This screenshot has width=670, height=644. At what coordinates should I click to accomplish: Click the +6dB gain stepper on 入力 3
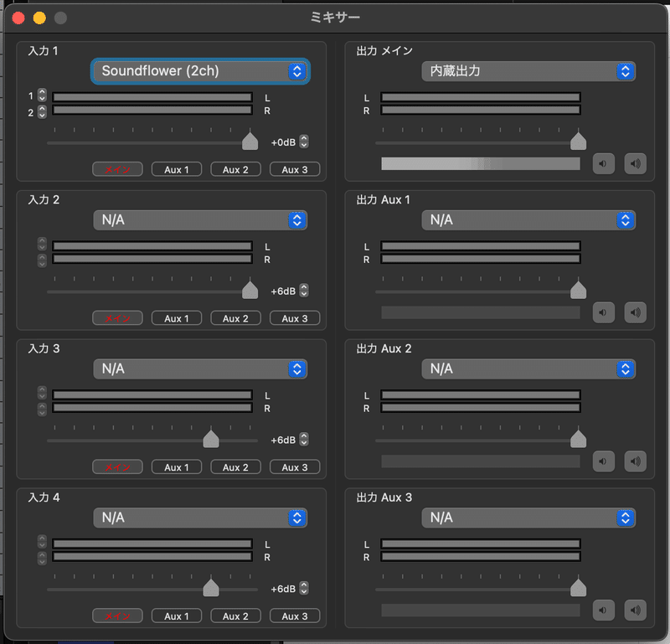(304, 440)
